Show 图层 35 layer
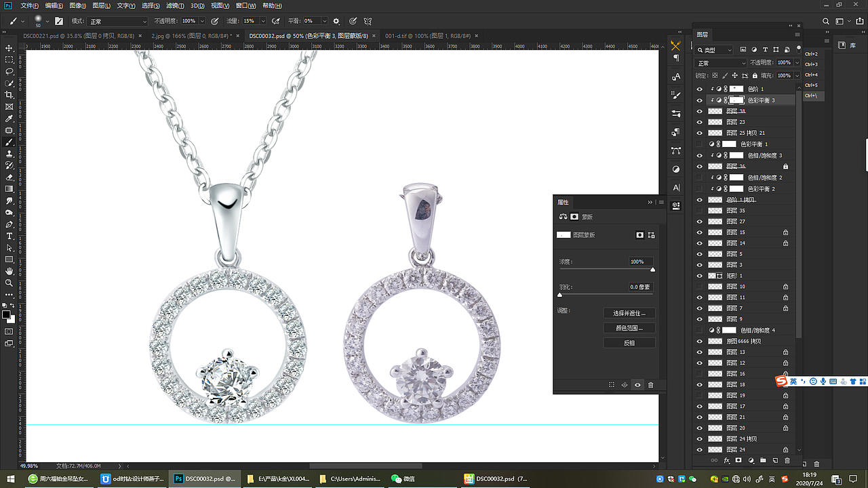868x488 pixels. click(700, 211)
